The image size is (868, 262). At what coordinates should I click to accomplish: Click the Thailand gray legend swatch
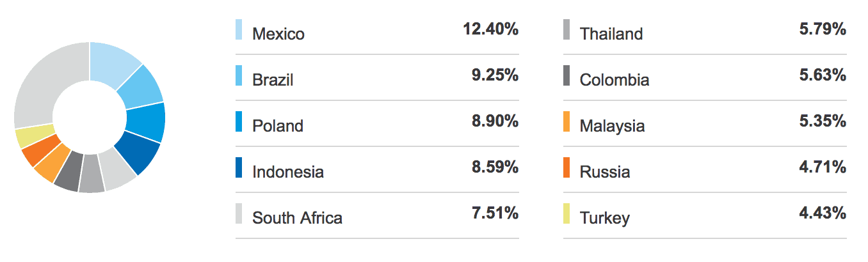point(567,29)
